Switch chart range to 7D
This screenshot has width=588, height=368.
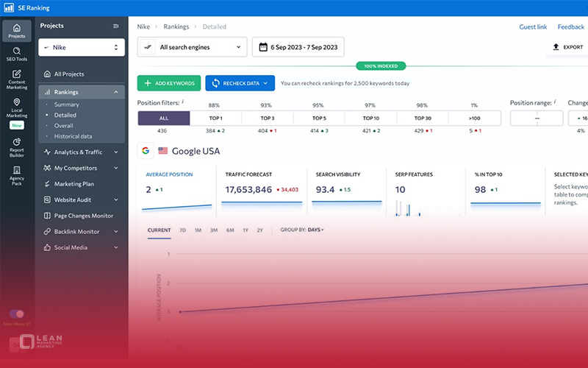[182, 230]
